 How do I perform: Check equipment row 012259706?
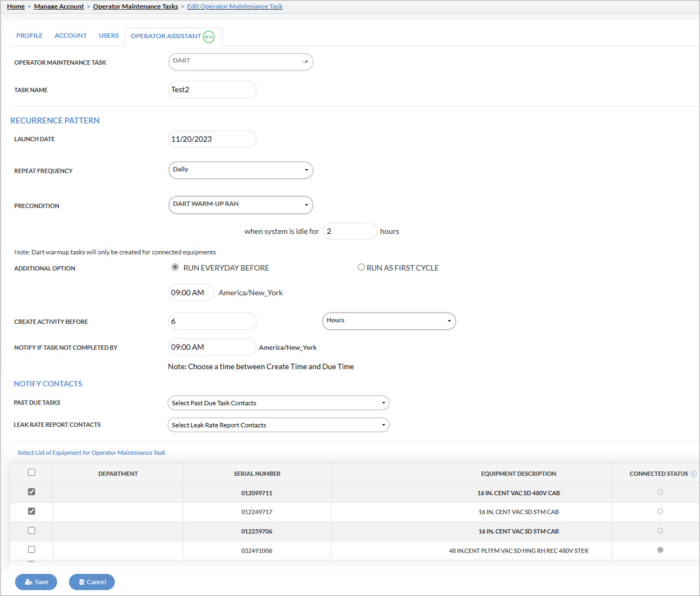(x=31, y=531)
